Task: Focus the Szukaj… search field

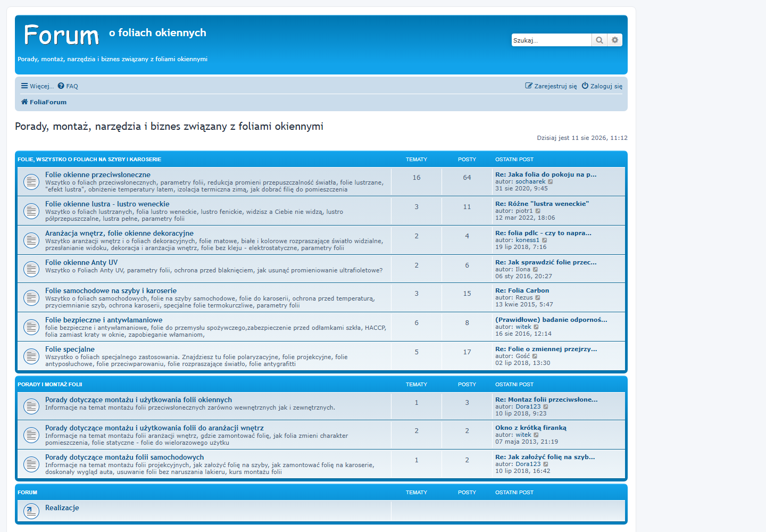Action: 552,40
